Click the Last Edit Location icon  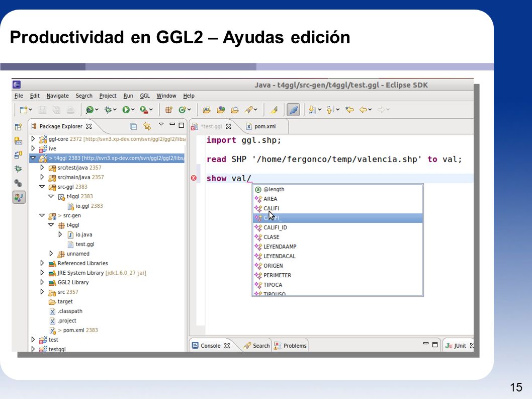[x=349, y=110]
